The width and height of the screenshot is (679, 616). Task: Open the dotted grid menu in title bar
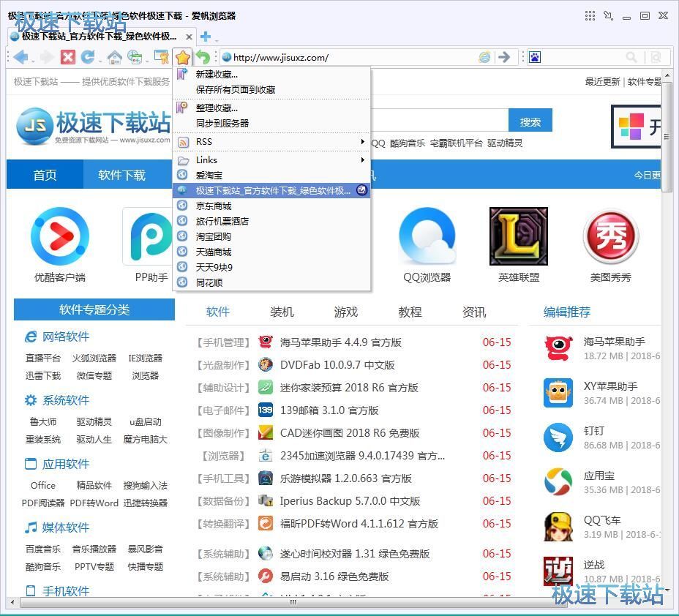(x=590, y=16)
